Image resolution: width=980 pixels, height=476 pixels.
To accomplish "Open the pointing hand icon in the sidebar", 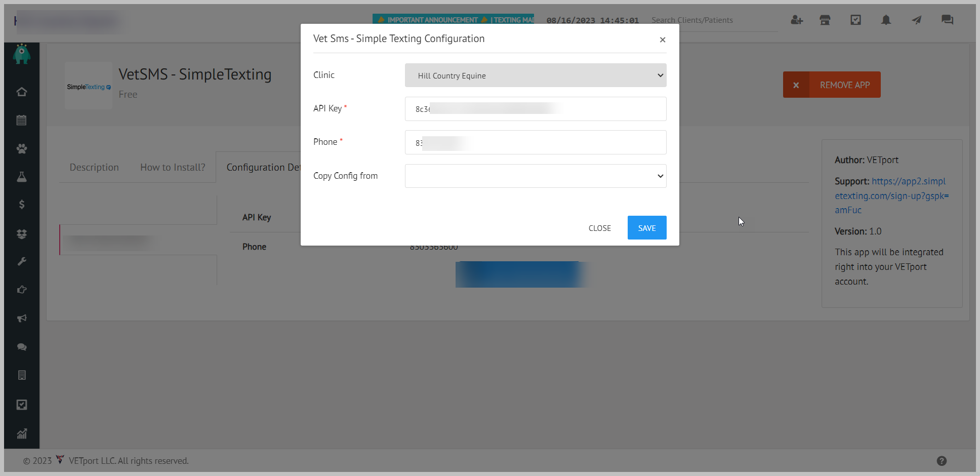I will [21, 290].
